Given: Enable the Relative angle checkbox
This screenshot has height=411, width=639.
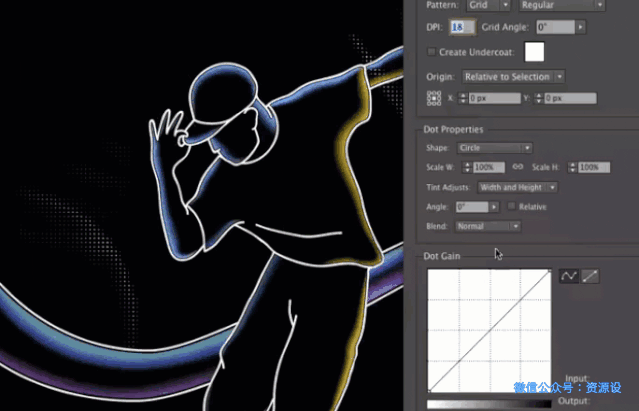Looking at the screenshot, I should (511, 206).
